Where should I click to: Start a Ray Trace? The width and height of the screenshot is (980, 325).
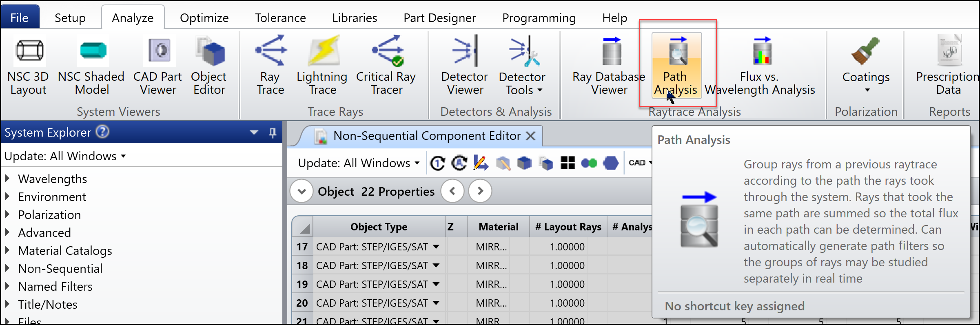click(270, 66)
